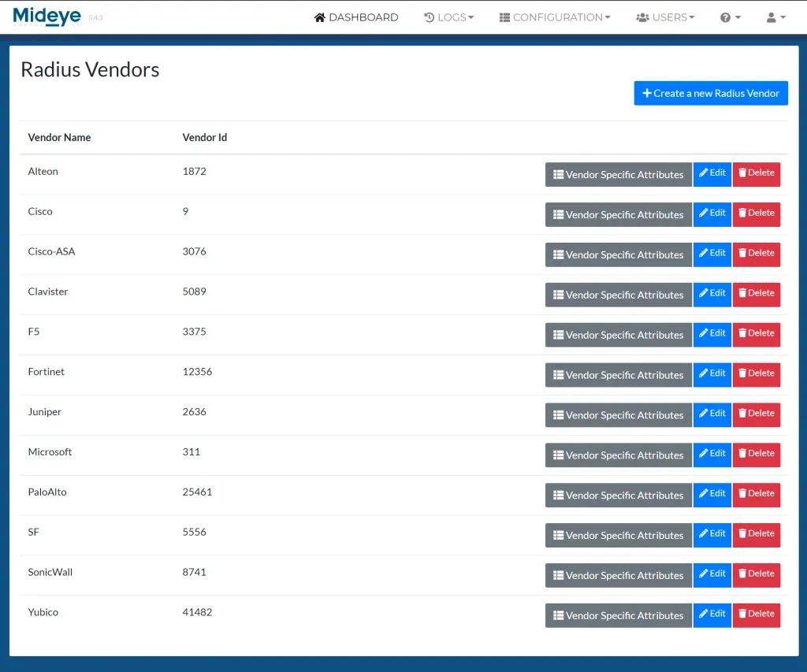Click the users icon in navigation bar

click(642, 17)
